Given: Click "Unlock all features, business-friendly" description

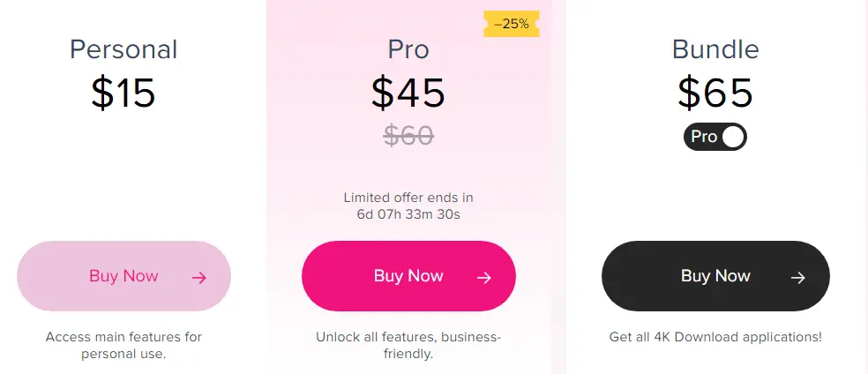Looking at the screenshot, I should [408, 345].
